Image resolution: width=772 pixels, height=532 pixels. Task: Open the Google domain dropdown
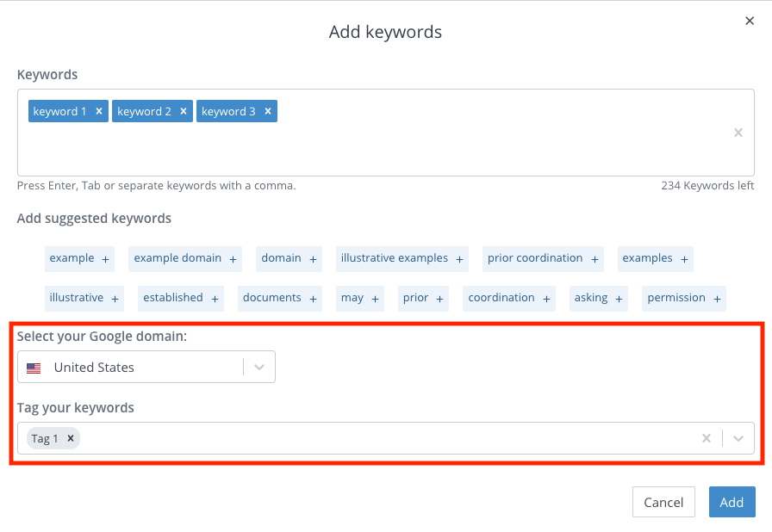pos(259,368)
